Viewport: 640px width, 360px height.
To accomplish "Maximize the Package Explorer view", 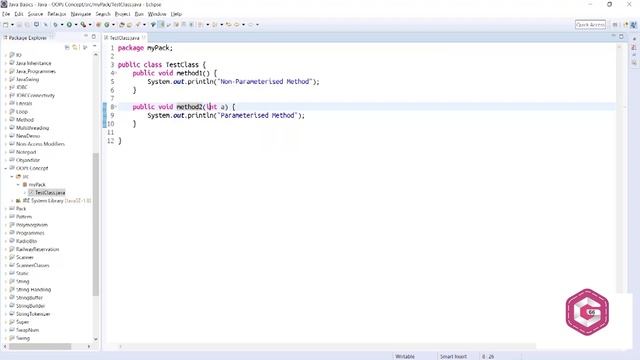I will click(x=94, y=37).
